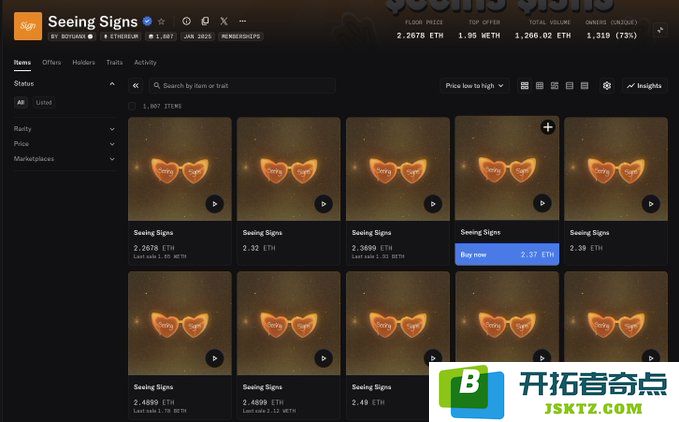Click the search by item or trait field

[242, 86]
